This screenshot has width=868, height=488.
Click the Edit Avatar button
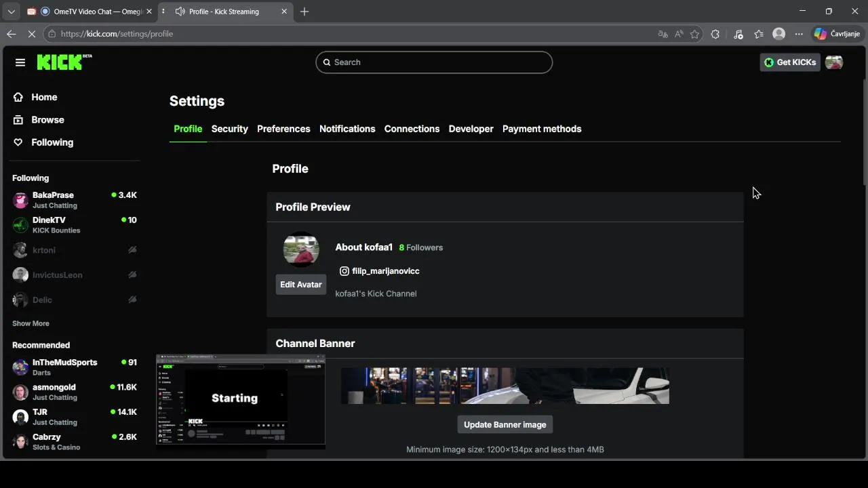point(301,285)
